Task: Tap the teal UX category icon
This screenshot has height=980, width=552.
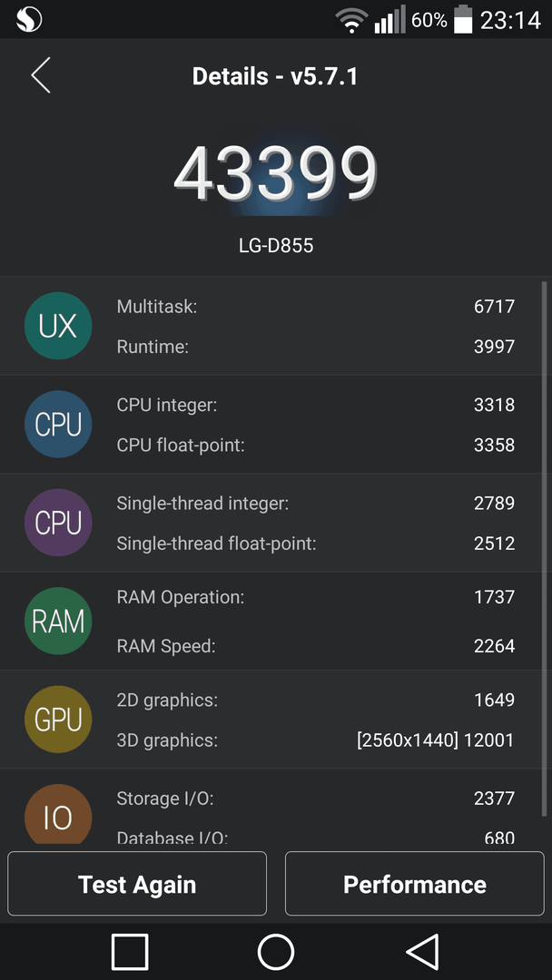Action: click(x=58, y=326)
